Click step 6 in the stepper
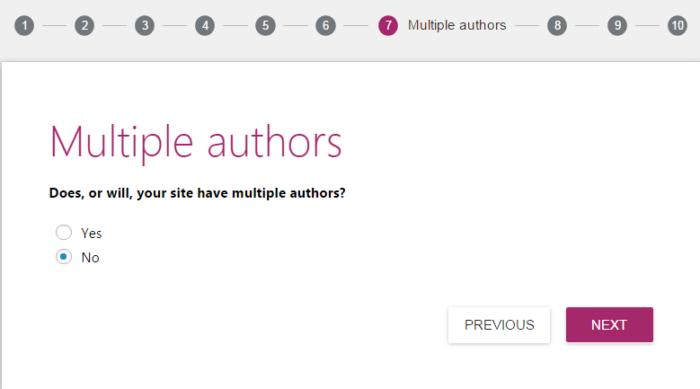 tap(325, 25)
